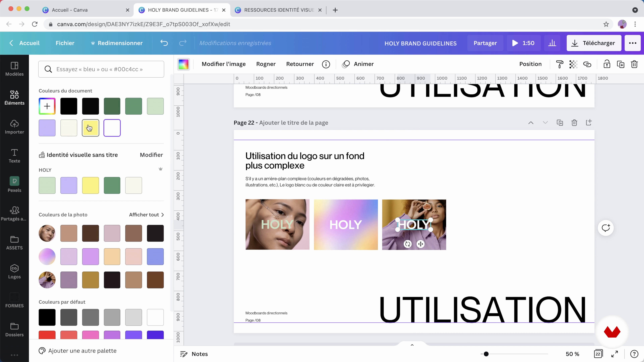Move page 22 down with chevron

click(x=545, y=123)
